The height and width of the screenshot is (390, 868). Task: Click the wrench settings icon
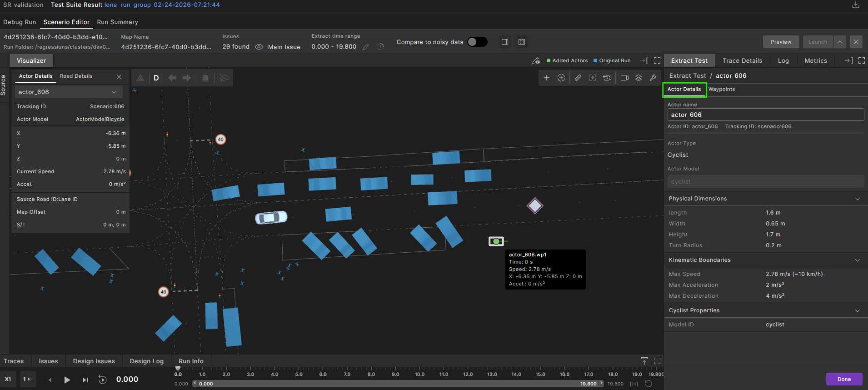pyautogui.click(x=653, y=78)
